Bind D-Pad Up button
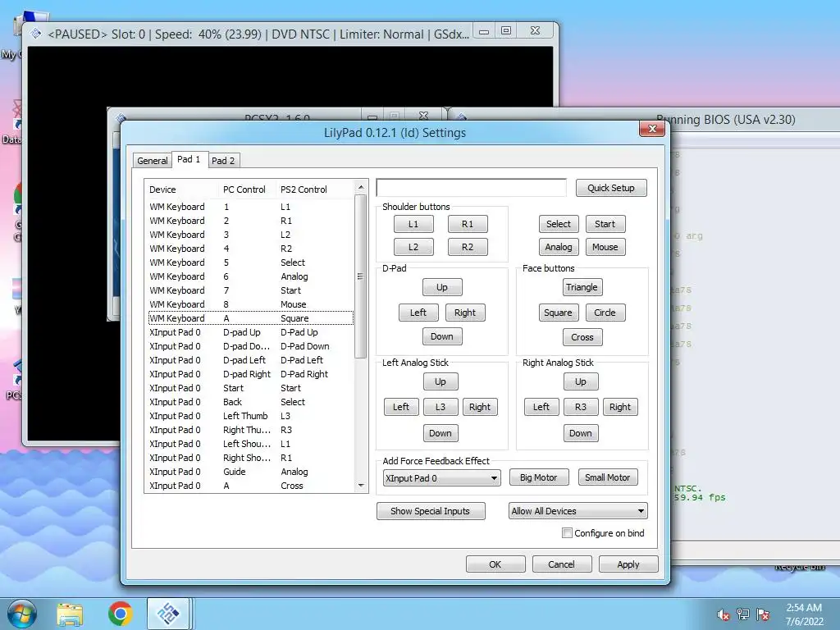Viewport: 840px width, 630px height. (442, 287)
